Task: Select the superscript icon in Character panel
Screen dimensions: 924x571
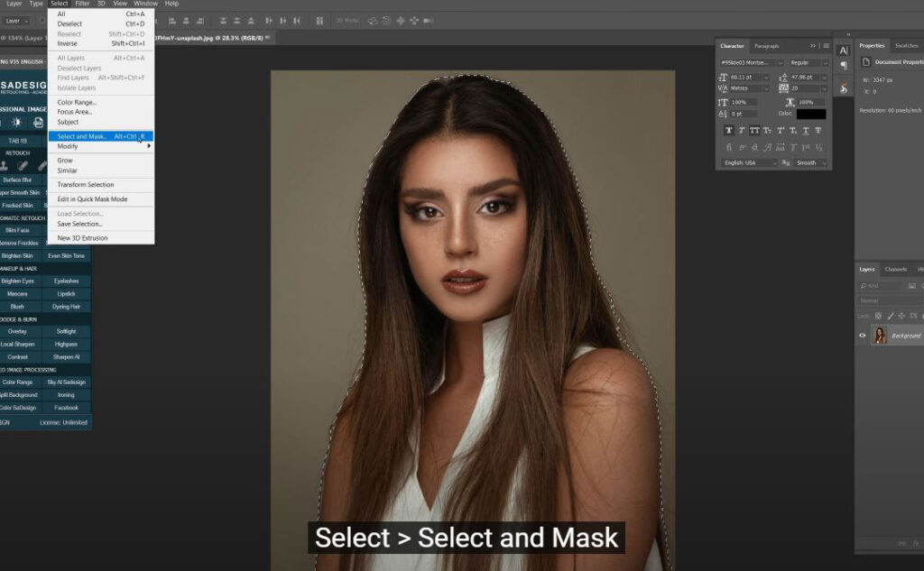Action: 781,130
